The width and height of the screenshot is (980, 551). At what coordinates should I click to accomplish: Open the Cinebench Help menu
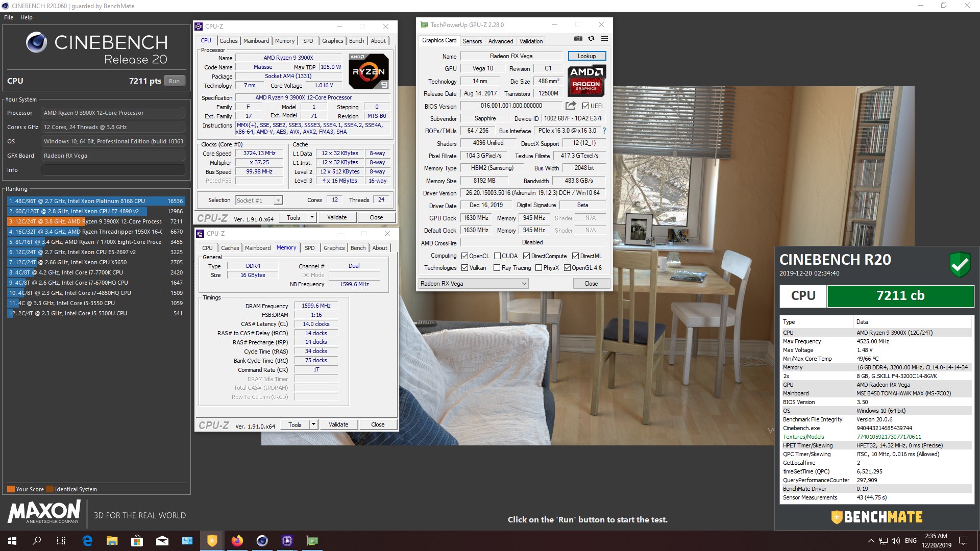click(27, 17)
